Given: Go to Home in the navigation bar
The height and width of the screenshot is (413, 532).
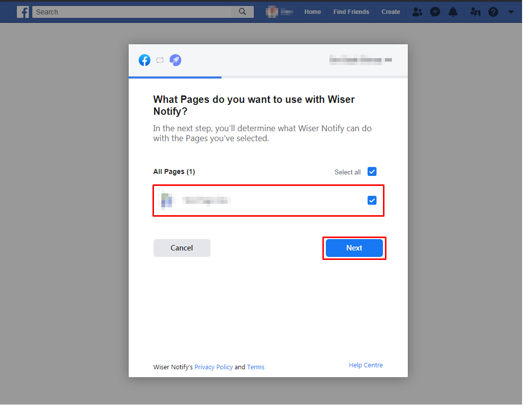Looking at the screenshot, I should point(312,12).
